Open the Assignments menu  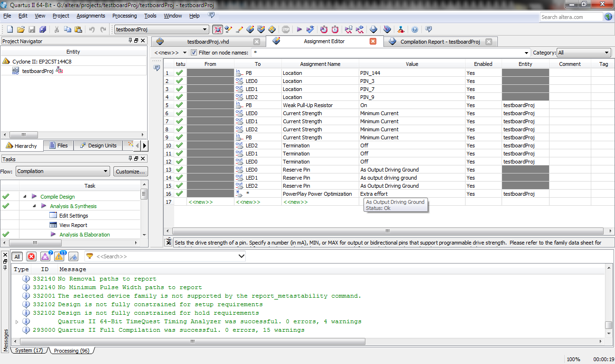coord(91,16)
